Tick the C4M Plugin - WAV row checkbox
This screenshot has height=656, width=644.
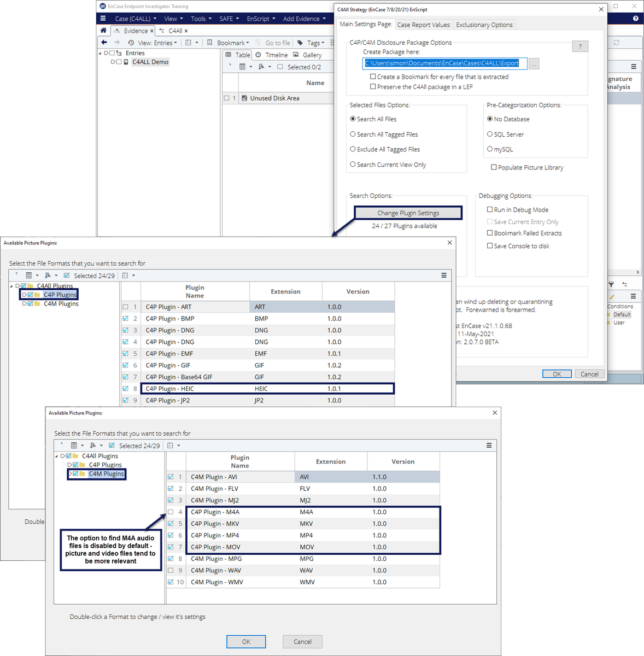[171, 571]
